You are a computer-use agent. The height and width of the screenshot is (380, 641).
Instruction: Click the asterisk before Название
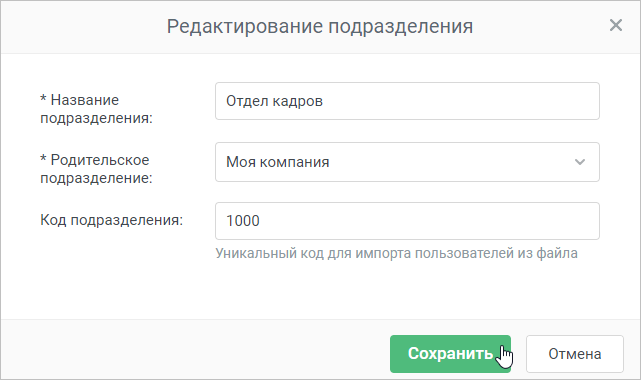[x=43, y=99]
